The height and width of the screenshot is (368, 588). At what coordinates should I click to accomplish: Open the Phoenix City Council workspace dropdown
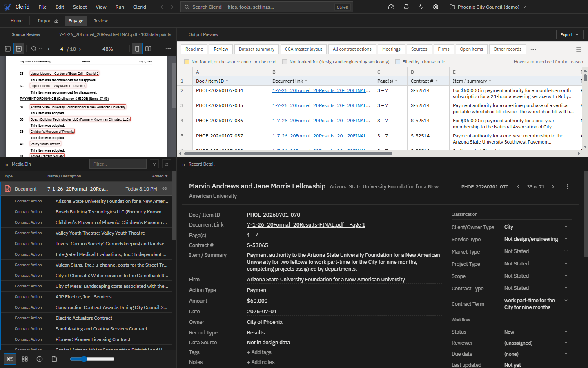point(488,7)
